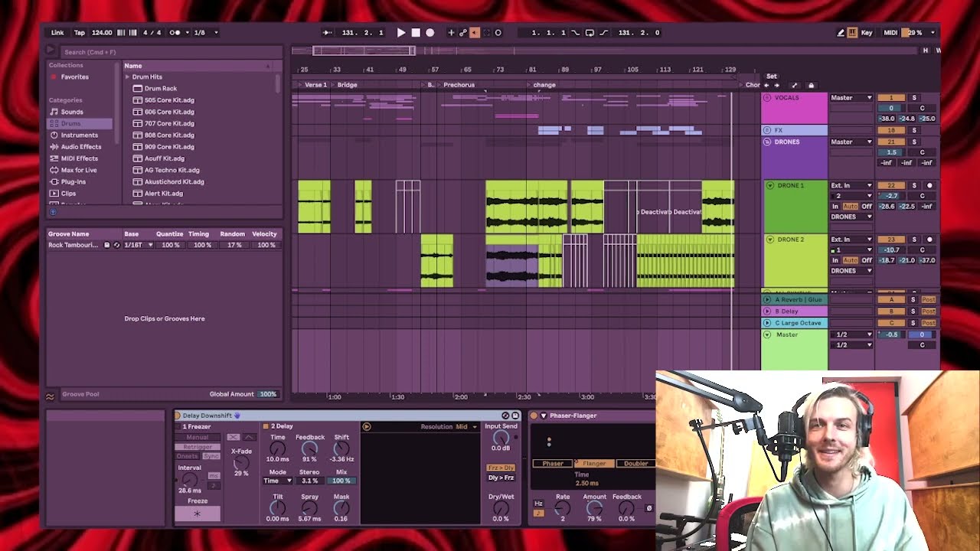Jump to the previous locator arrow
This screenshot has height=551, width=980.
(767, 86)
